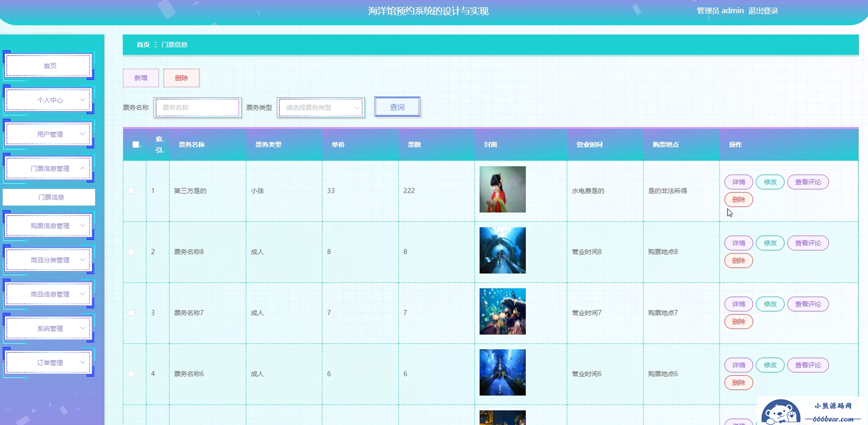Check the row checkbox for 票务名称6
Viewport: 868px width, 425px height.
coord(131,374)
